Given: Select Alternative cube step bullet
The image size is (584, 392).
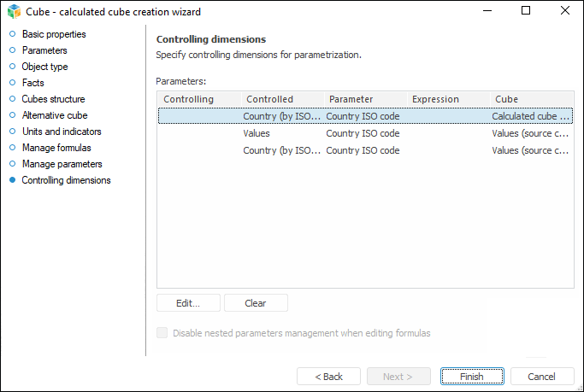Looking at the screenshot, I should 12,115.
